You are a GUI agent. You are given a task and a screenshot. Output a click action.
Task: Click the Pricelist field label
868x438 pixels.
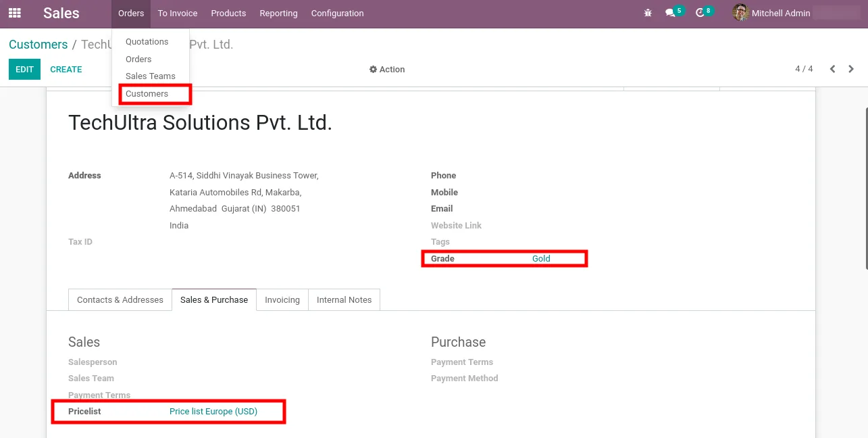coord(84,412)
